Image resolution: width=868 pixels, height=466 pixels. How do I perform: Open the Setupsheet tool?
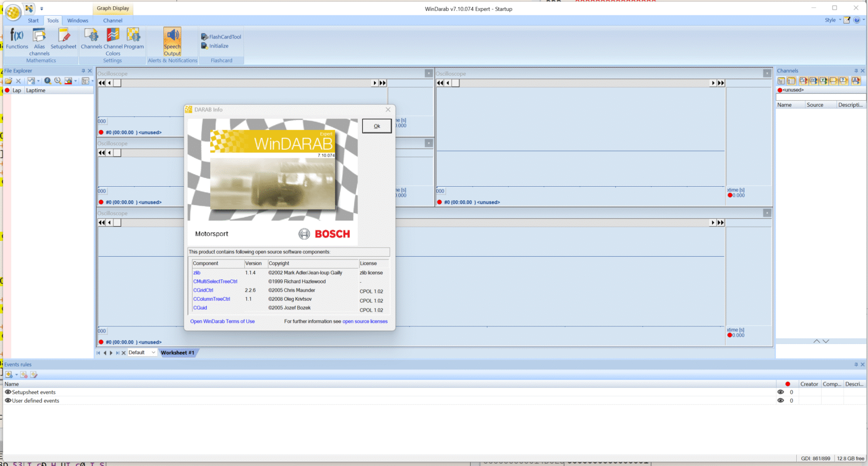point(63,38)
